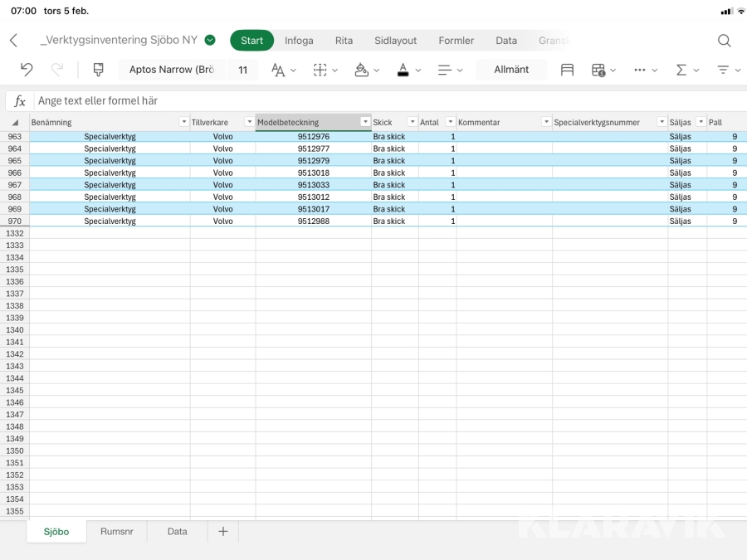Image resolution: width=747 pixels, height=560 pixels.
Task: Tap the green saved status badge
Action: click(210, 40)
